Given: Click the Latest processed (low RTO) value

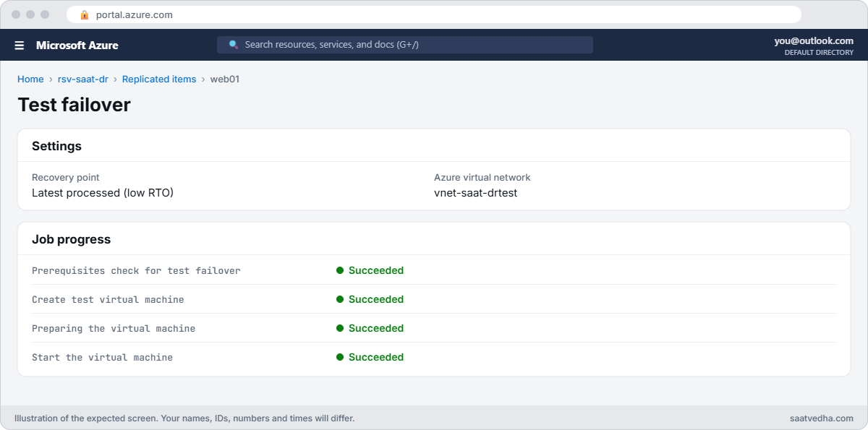Looking at the screenshot, I should click(103, 193).
